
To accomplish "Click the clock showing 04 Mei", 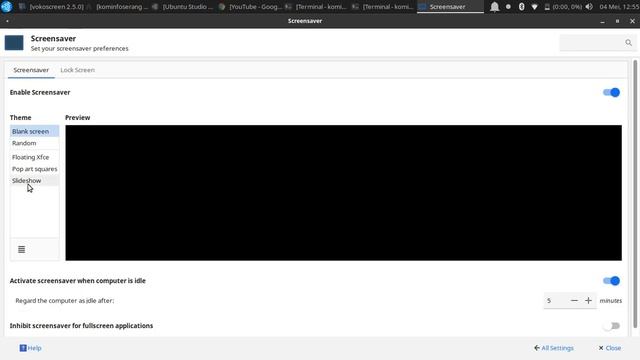I will pos(619,7).
